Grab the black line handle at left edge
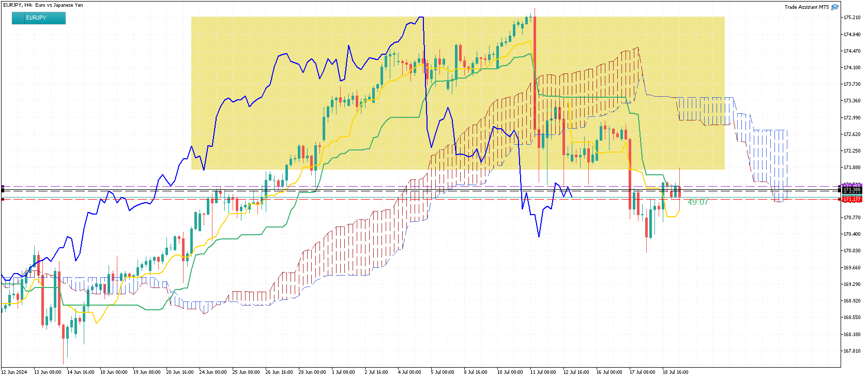The height and width of the screenshot is (378, 868). click(x=3, y=190)
